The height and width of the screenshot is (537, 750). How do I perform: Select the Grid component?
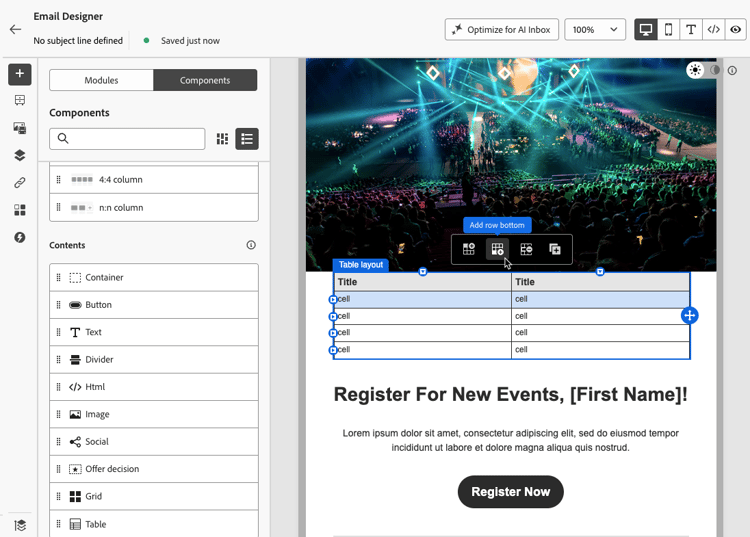click(154, 496)
